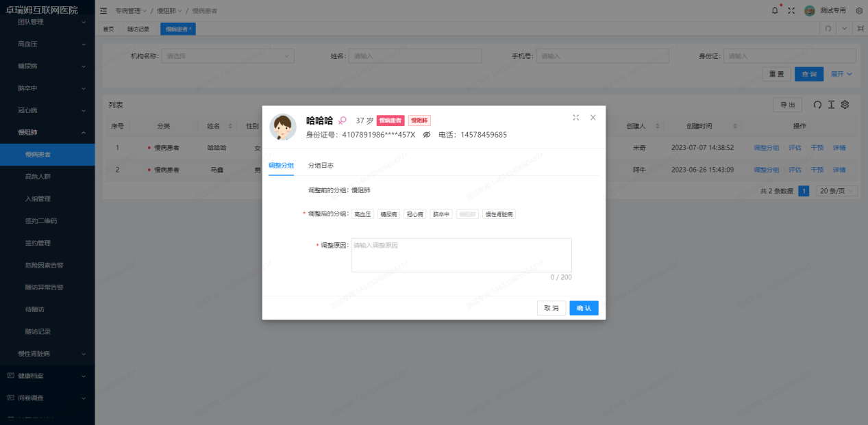Select 糖尿病 as the adjusted group

pos(388,213)
